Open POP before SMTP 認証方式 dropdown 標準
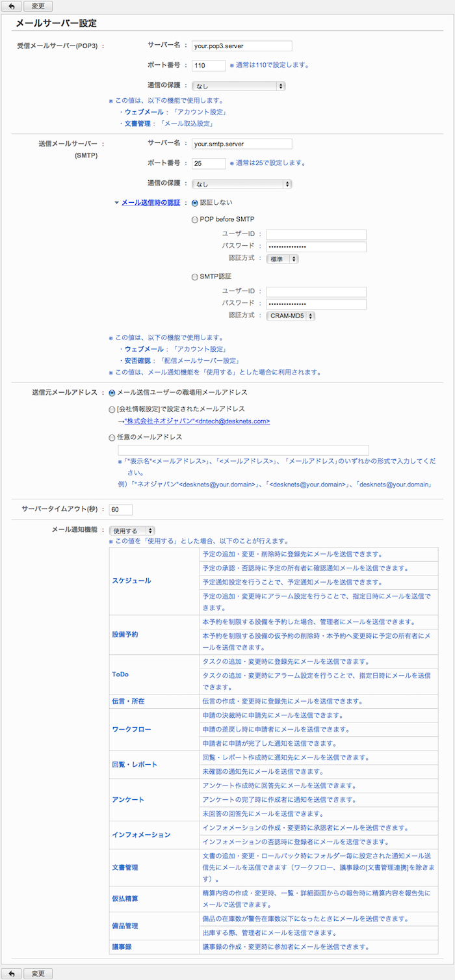Image resolution: width=455 pixels, height=980 pixels. (x=283, y=259)
